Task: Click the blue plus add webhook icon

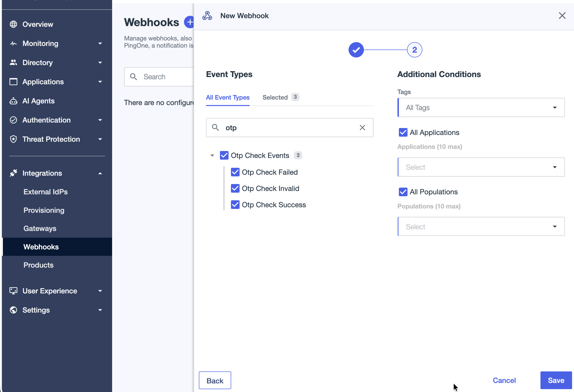Action: coord(189,22)
